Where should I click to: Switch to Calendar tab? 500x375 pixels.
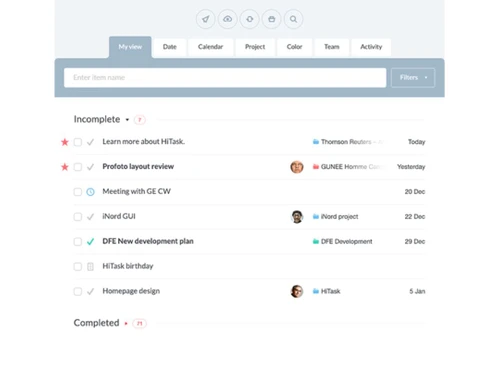click(210, 47)
